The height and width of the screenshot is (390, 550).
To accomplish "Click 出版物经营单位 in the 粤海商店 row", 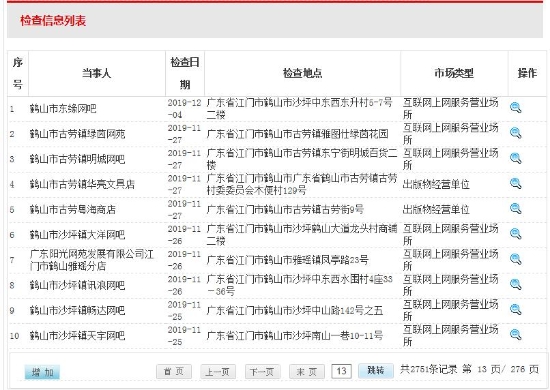I will 436,209.
